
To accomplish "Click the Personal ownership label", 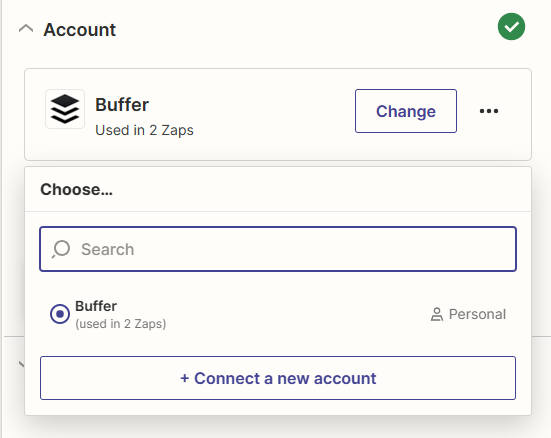I will (x=477, y=314).
